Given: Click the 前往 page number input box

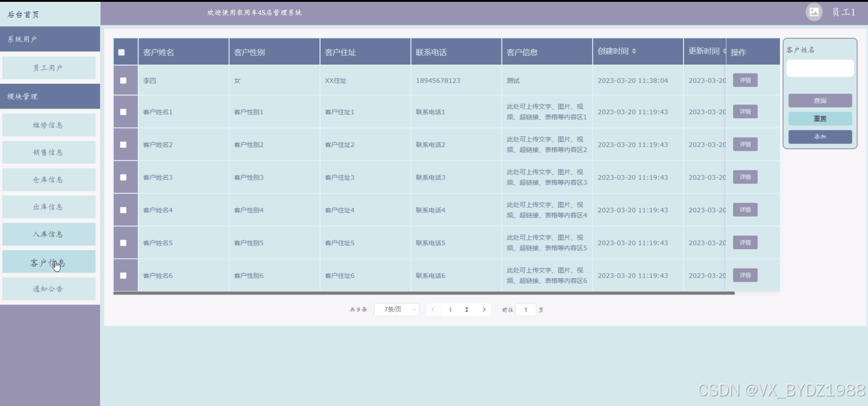Looking at the screenshot, I should pyautogui.click(x=526, y=309).
